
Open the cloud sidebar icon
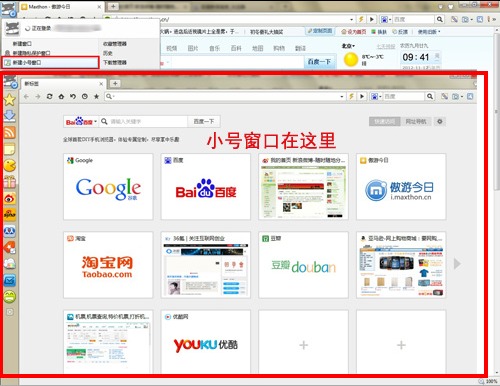coord(10,264)
